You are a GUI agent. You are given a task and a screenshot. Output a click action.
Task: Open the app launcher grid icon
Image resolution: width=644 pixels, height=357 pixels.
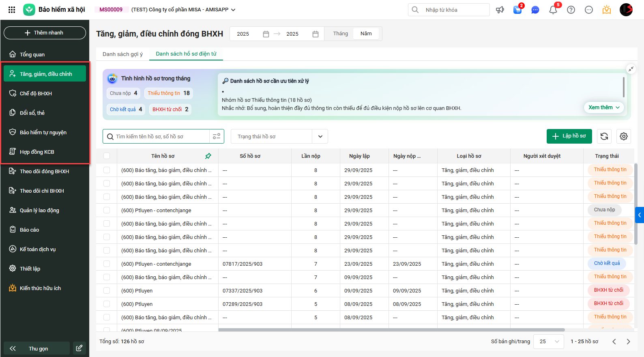coord(12,10)
